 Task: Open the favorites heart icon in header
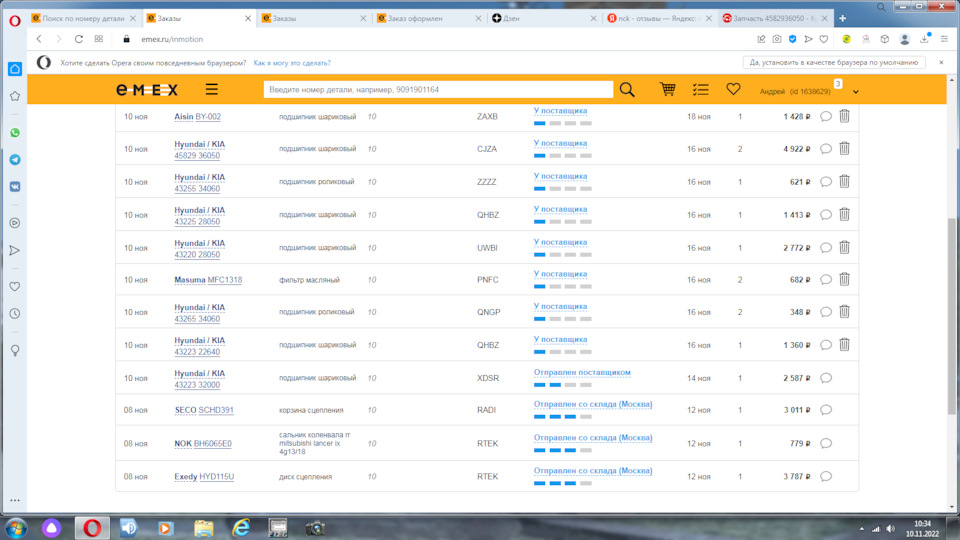tap(733, 89)
